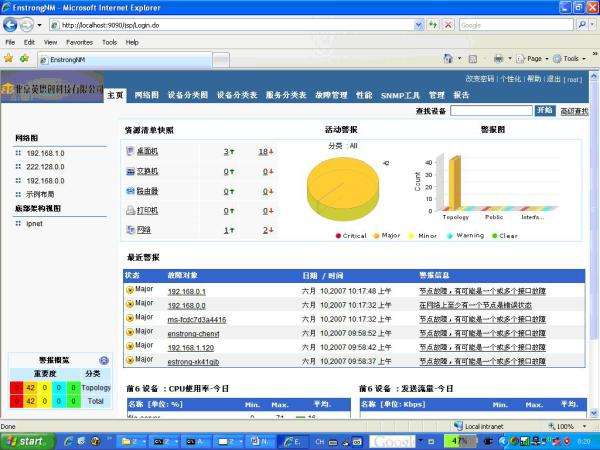The width and height of the screenshot is (600, 450).
Task: Open the Home button dropdown arrow
Action: point(460,59)
